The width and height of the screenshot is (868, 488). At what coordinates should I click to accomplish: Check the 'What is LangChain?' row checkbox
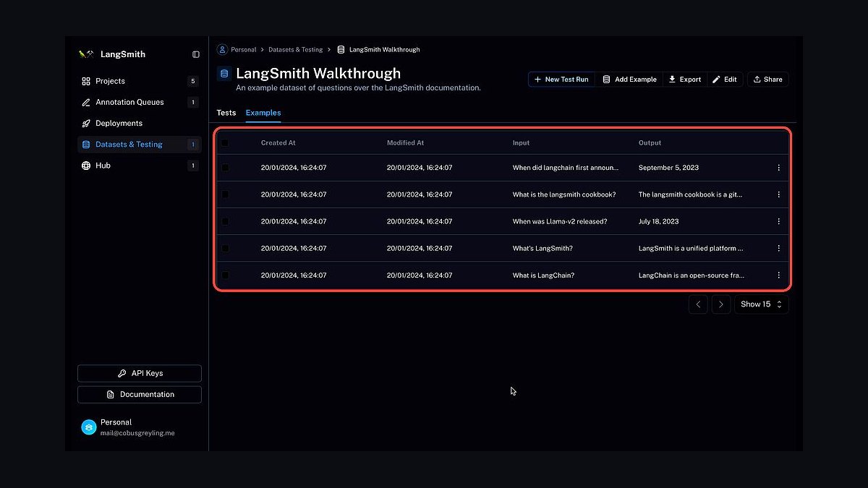point(225,275)
